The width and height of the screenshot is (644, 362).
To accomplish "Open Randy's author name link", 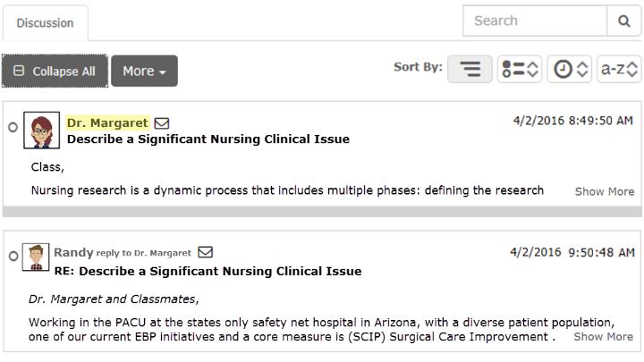I will click(73, 252).
